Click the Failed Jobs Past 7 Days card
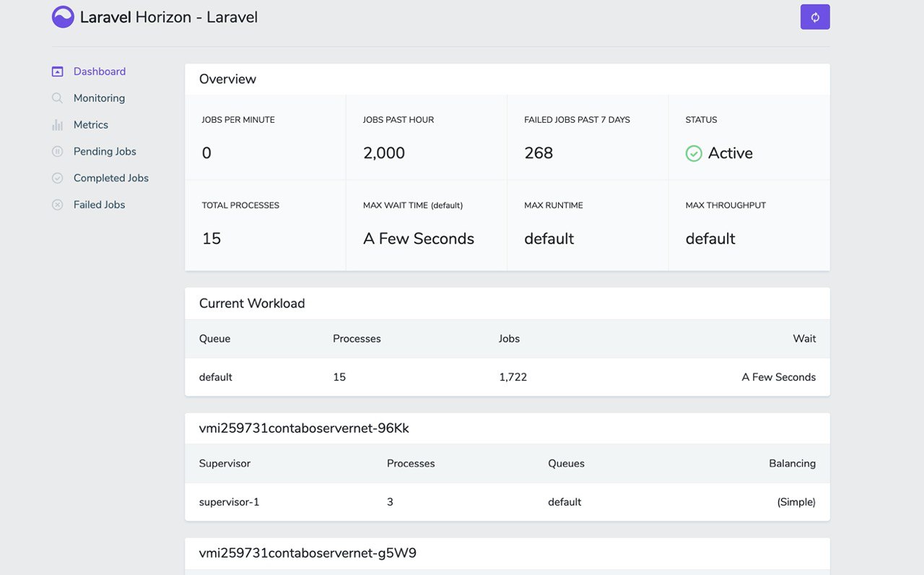This screenshot has width=924, height=575. pyautogui.click(x=588, y=137)
